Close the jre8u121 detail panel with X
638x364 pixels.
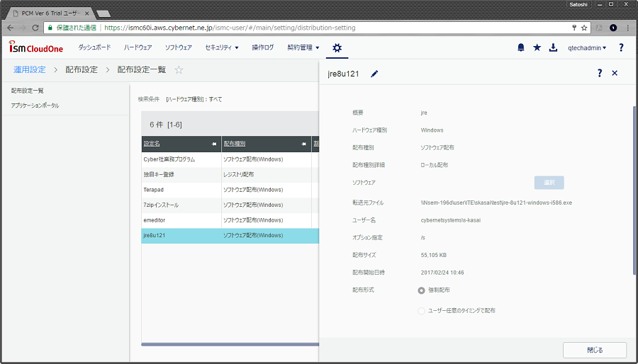(615, 73)
